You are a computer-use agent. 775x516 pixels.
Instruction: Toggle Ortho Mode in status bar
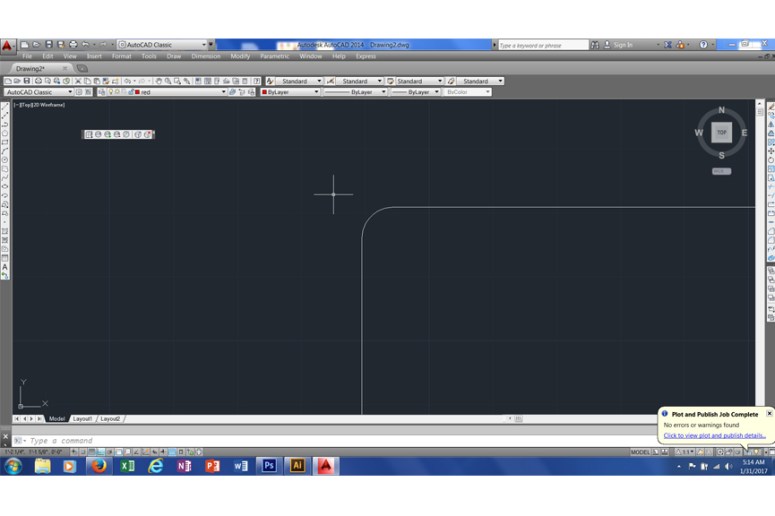tap(101, 452)
